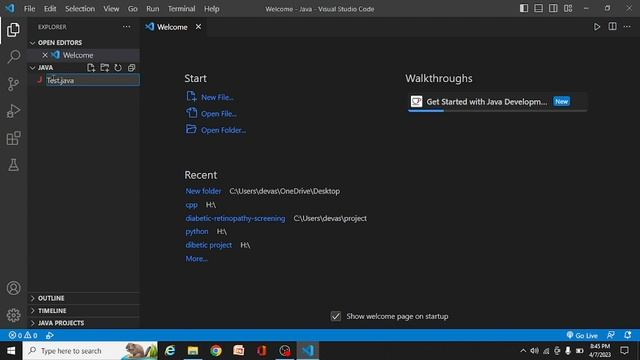Open recent python folder
Screen dimensions: 640x360
pyautogui.click(x=197, y=231)
